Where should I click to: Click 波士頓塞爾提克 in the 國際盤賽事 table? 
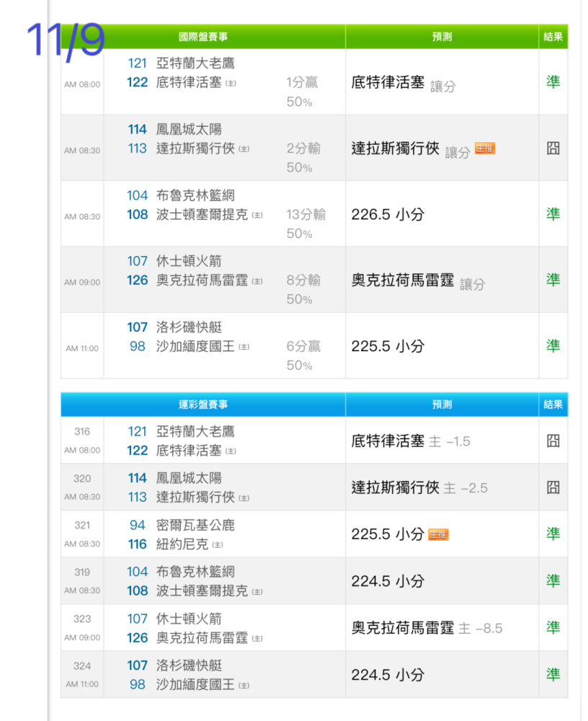[202, 215]
